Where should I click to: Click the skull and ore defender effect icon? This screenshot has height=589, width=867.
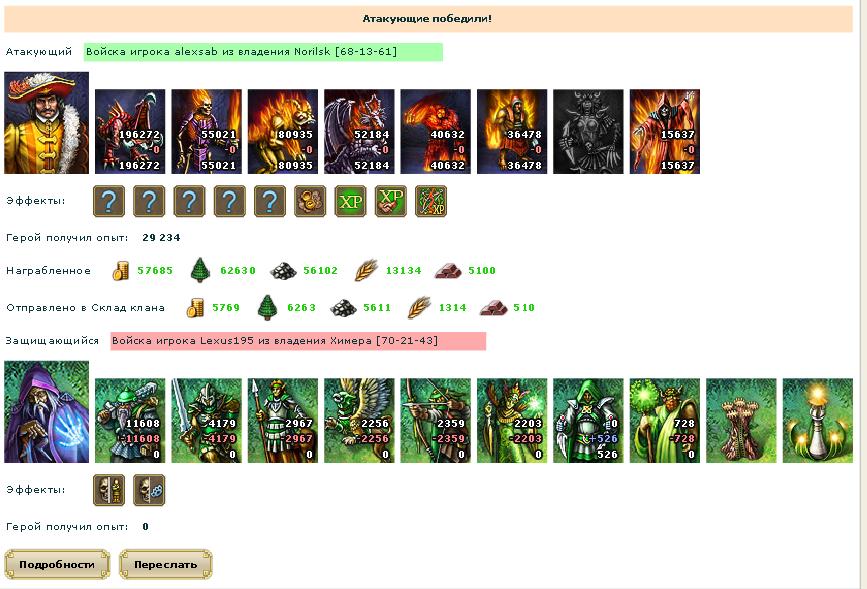coord(149,489)
